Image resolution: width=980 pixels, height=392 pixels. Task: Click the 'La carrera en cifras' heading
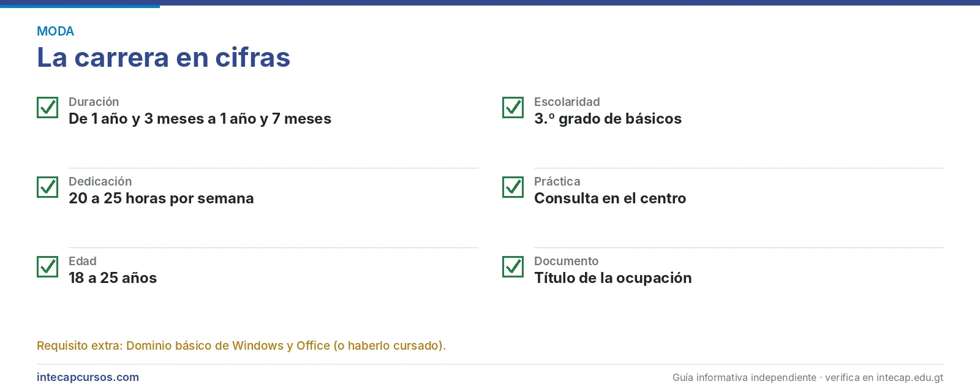(x=164, y=58)
